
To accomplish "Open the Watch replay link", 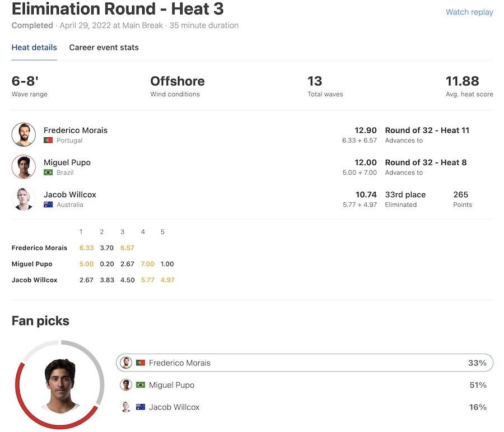I will tap(469, 12).
